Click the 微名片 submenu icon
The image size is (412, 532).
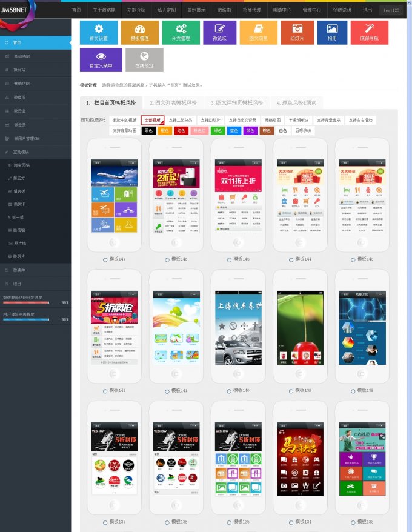10,256
